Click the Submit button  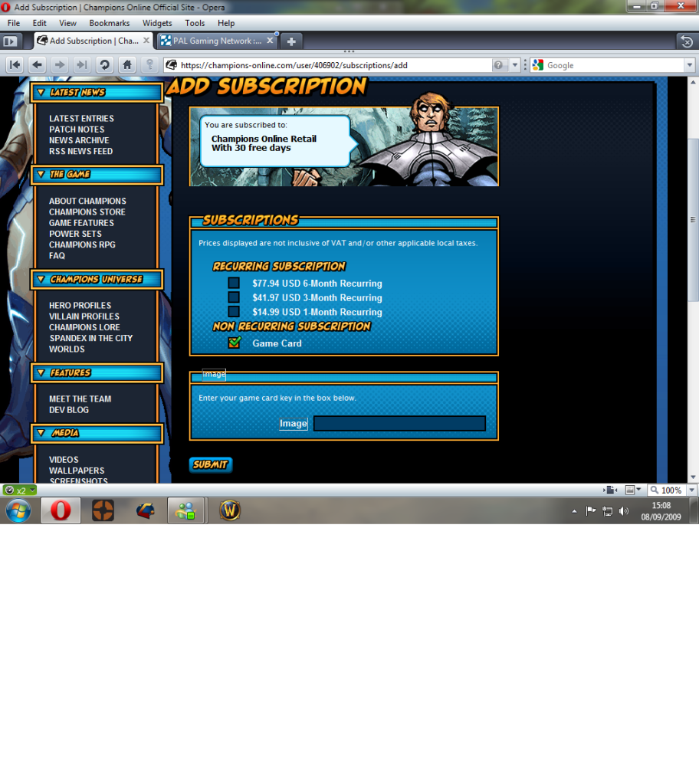(210, 464)
